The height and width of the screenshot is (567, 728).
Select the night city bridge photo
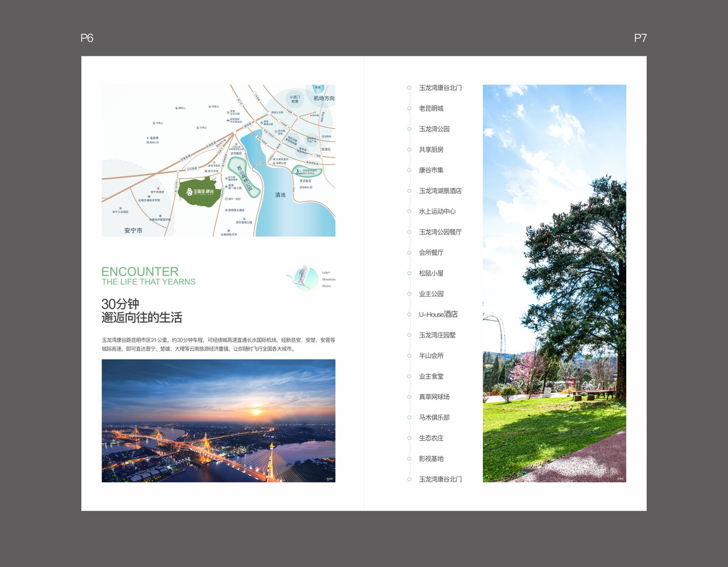point(219,421)
